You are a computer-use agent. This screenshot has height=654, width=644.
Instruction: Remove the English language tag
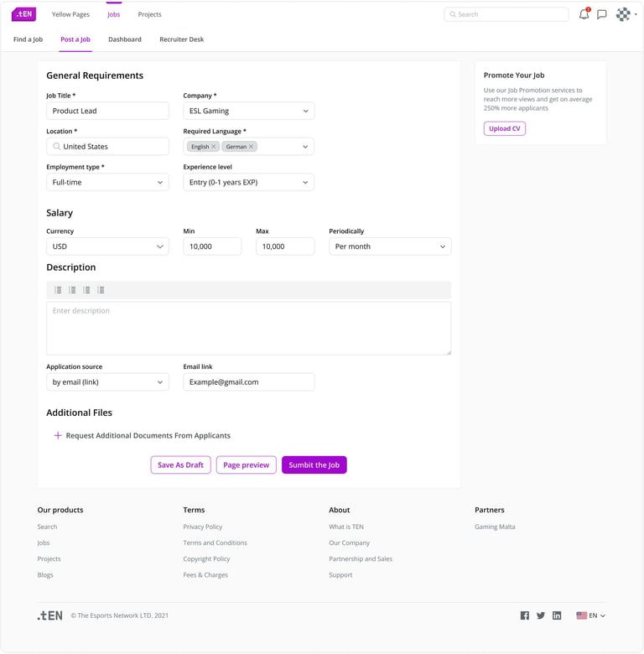214,147
